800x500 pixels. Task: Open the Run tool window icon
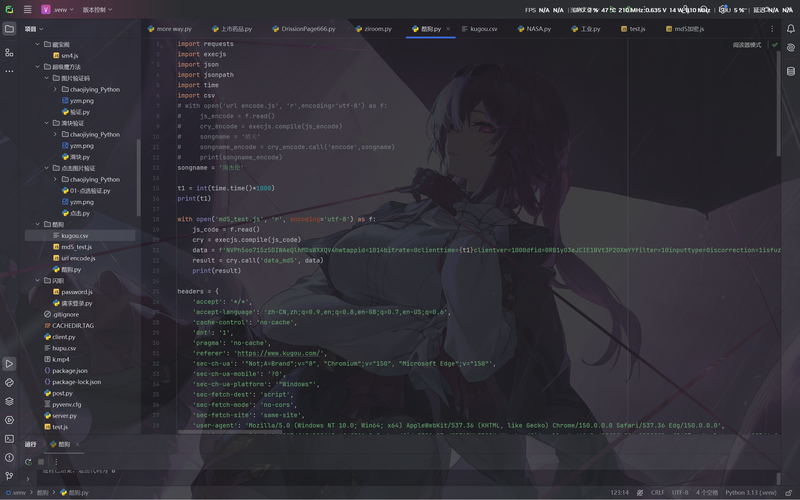pyautogui.click(x=9, y=364)
